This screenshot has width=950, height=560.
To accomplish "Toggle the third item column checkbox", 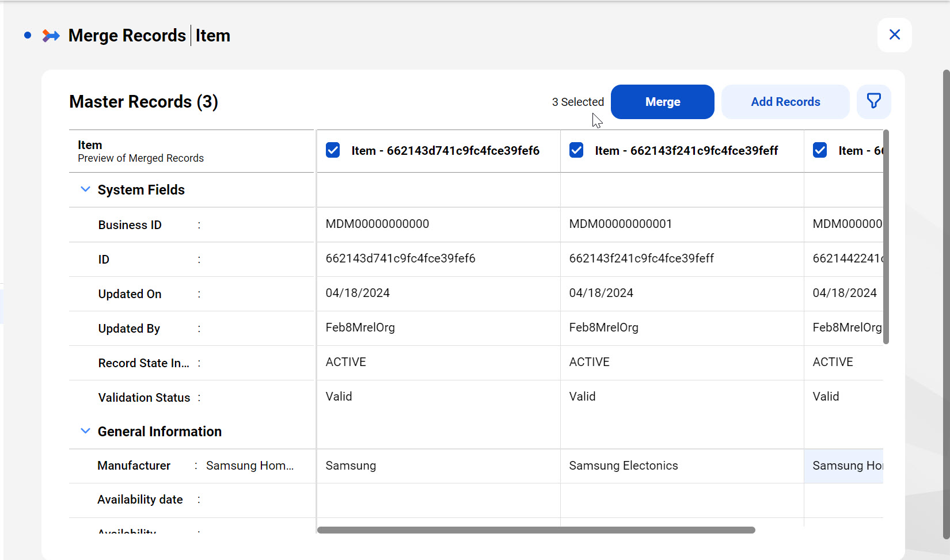I will (820, 150).
